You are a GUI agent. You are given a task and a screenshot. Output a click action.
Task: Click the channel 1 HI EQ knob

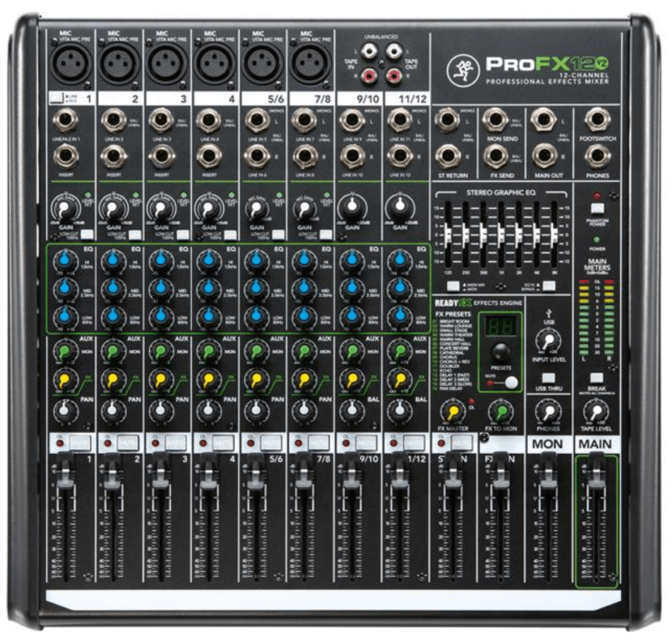point(65,260)
